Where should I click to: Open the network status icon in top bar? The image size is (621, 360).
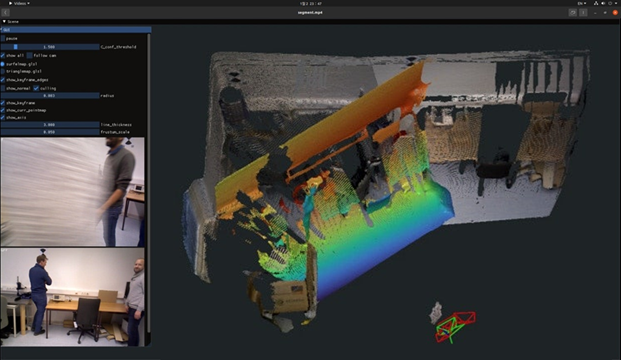click(x=596, y=3)
